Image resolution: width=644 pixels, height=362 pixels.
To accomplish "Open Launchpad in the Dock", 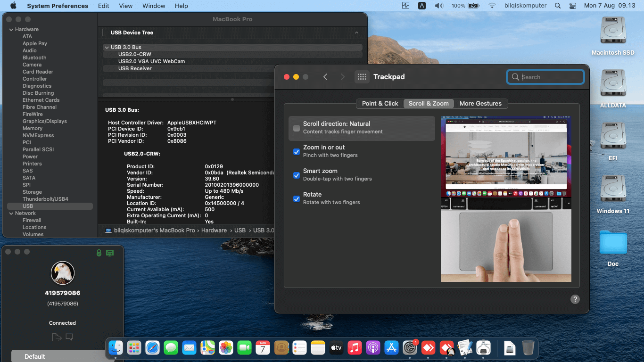I will [134, 348].
